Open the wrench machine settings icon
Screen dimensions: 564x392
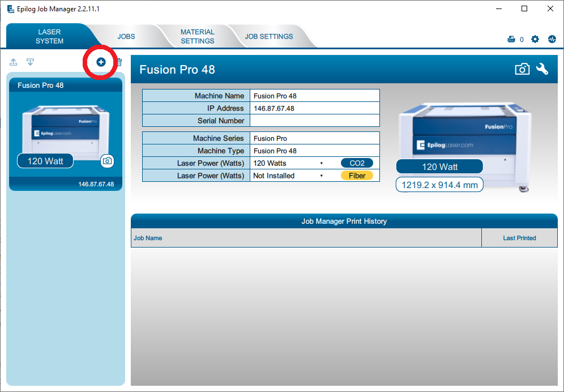542,69
